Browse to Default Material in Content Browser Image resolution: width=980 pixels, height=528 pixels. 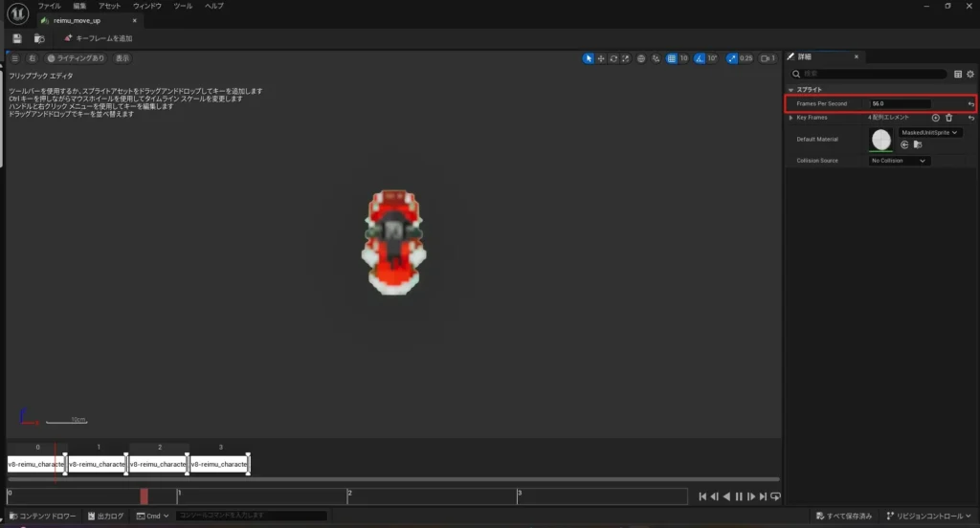click(918, 145)
